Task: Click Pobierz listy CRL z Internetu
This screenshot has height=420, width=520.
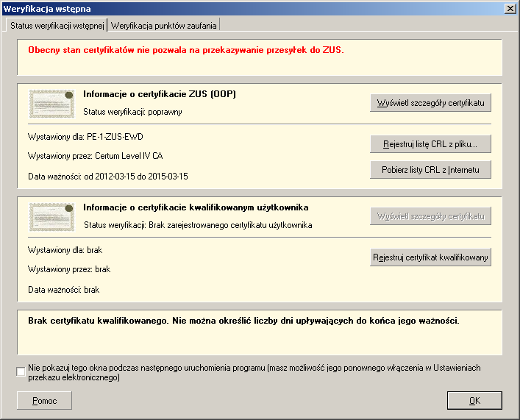Action: [x=430, y=170]
